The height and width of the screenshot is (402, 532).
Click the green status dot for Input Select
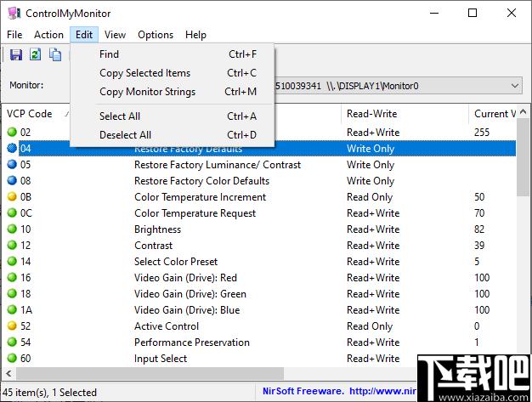click(x=12, y=358)
